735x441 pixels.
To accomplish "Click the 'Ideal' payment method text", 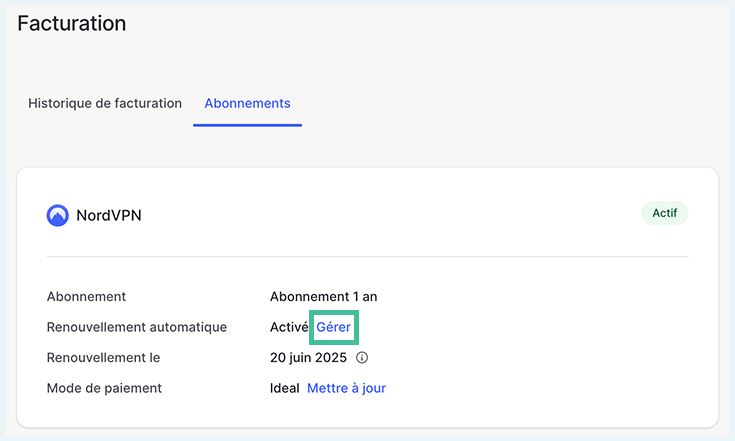I will click(x=285, y=389).
